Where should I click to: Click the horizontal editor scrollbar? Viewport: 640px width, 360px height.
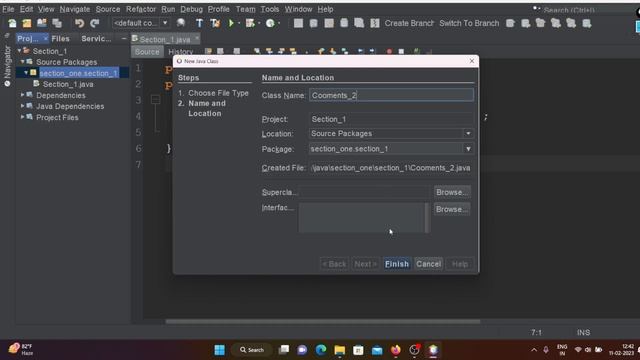pyautogui.click(x=322, y=322)
